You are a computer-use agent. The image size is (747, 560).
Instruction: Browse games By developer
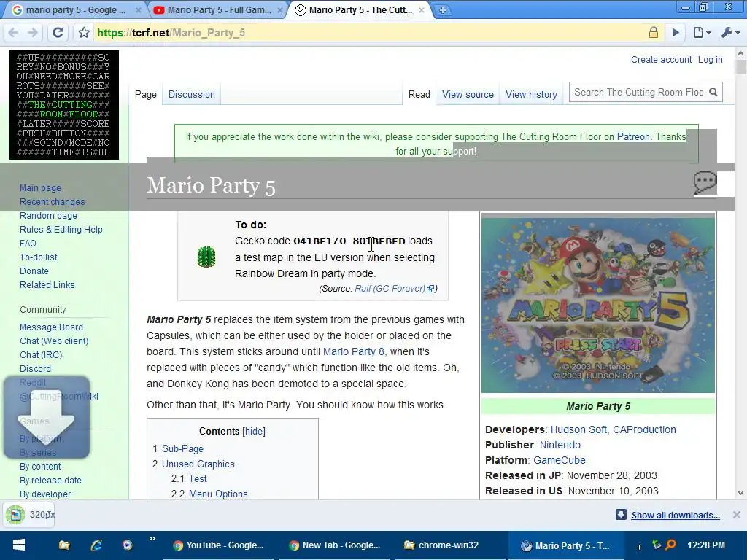click(45, 494)
